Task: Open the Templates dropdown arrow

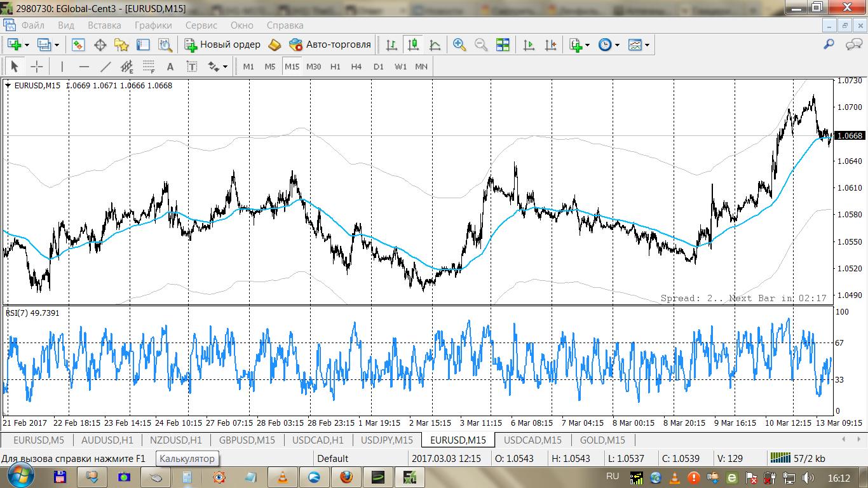Action: 647,45
